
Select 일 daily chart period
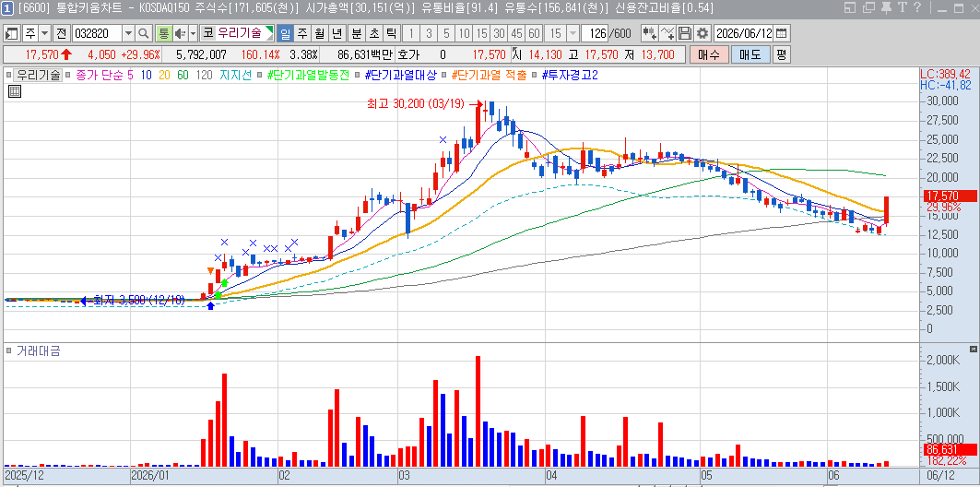(285, 33)
